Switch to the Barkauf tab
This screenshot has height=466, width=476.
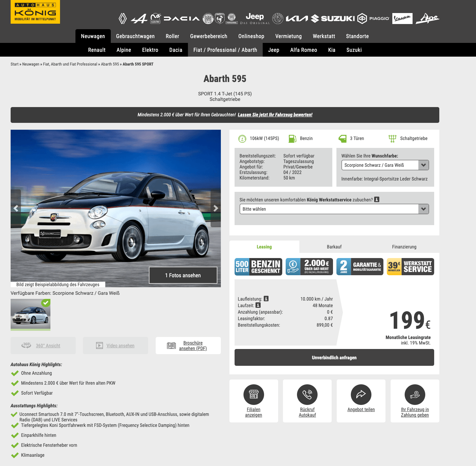(334, 247)
